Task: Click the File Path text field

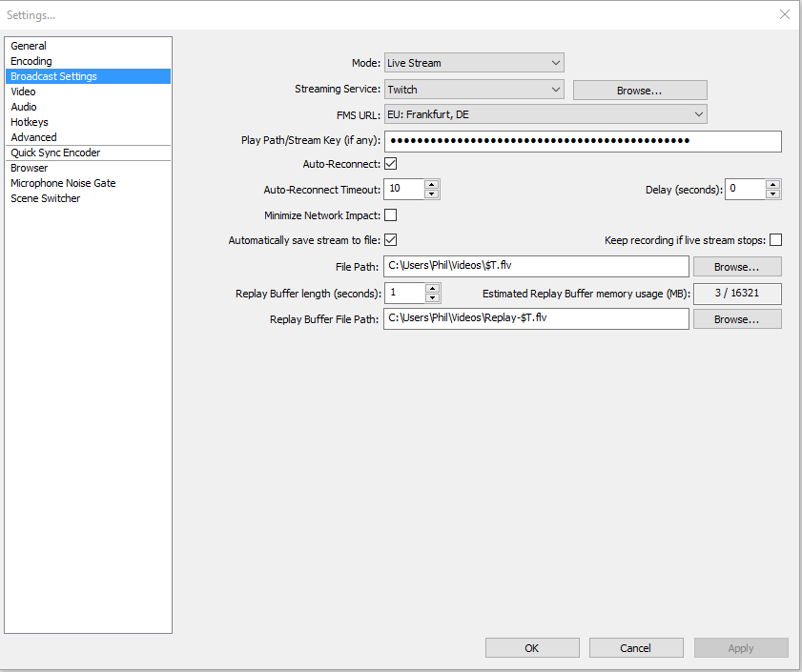Action: point(536,266)
